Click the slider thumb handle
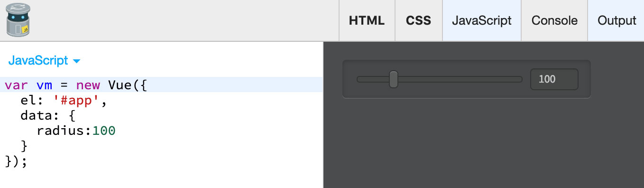The height and width of the screenshot is (188, 644). point(393,79)
